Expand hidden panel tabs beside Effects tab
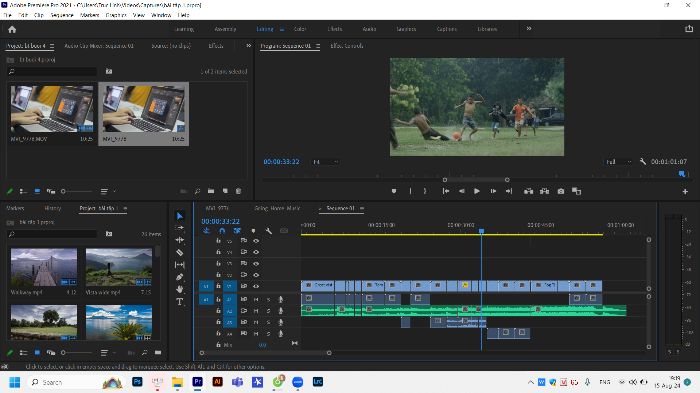Viewport: 700px width, 393px height. tap(249, 46)
